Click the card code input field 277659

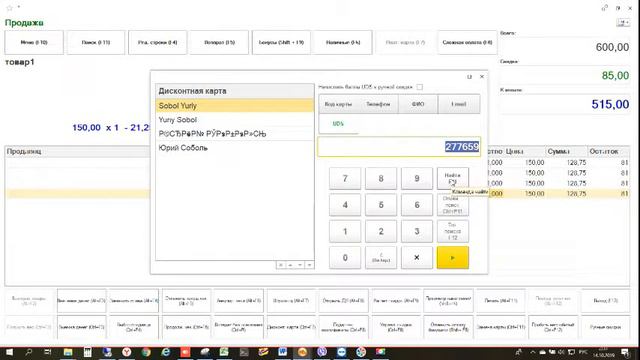pyautogui.click(x=399, y=147)
